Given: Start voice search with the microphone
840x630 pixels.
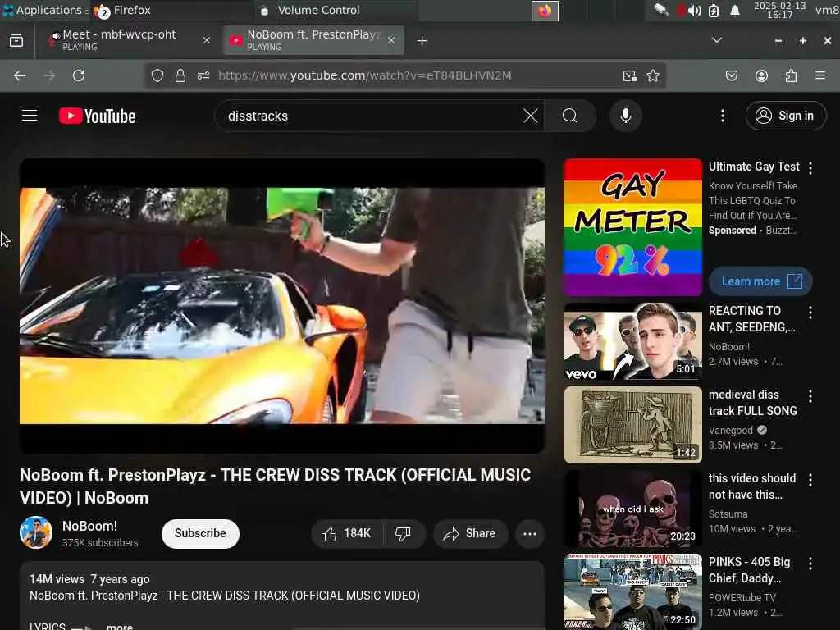Looking at the screenshot, I should click(625, 116).
